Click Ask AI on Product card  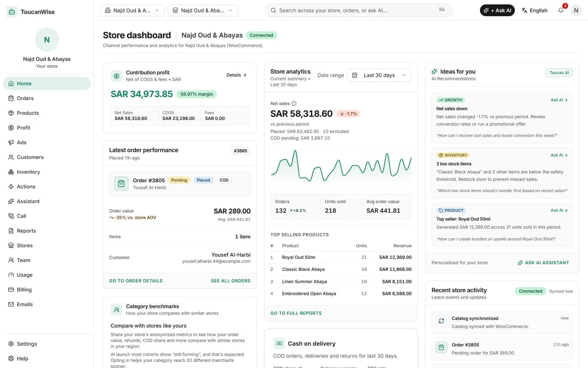point(559,210)
